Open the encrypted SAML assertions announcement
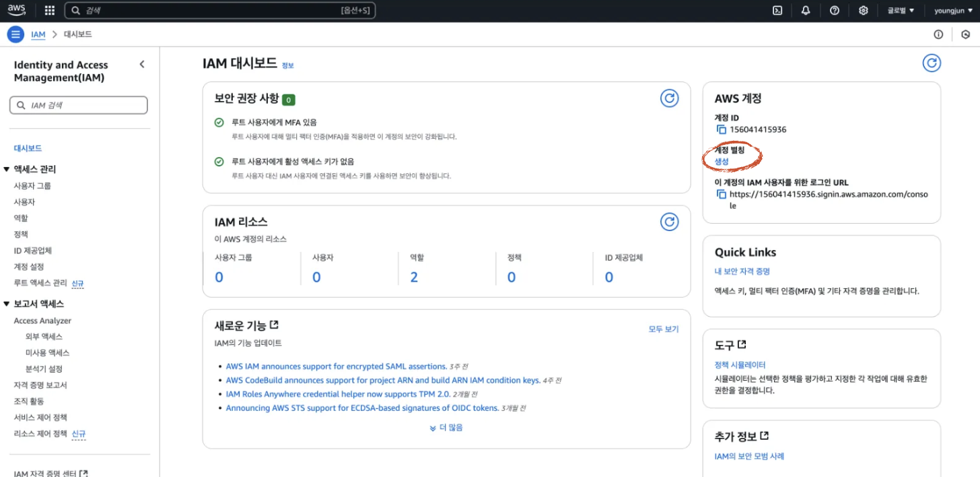980x477 pixels. click(x=337, y=367)
